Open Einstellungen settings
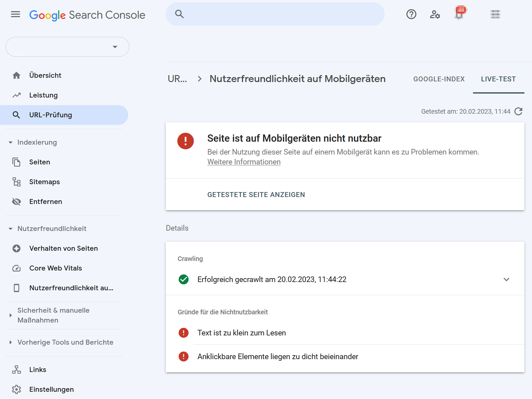 point(51,389)
